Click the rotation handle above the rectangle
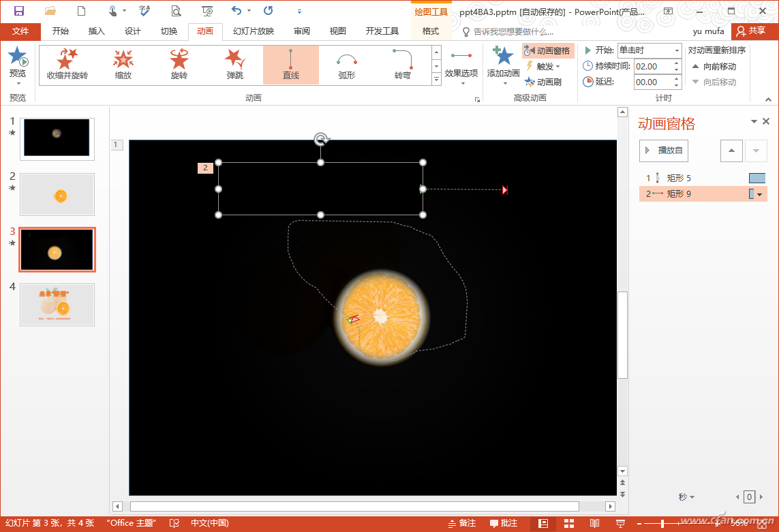 321,139
